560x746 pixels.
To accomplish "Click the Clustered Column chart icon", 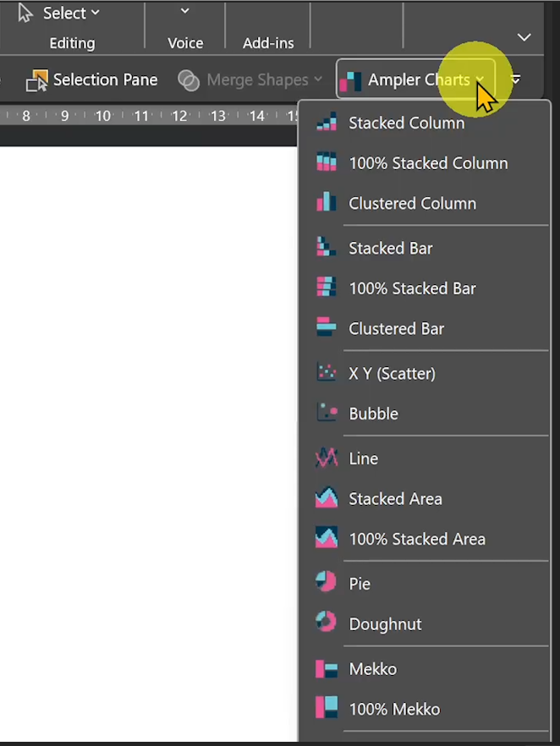I will pyautogui.click(x=327, y=203).
